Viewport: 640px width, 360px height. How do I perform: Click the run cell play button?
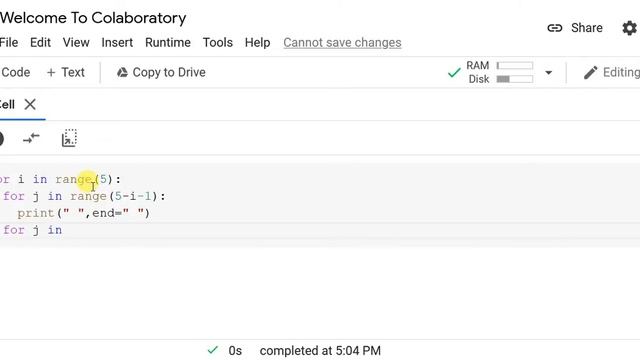1,139
